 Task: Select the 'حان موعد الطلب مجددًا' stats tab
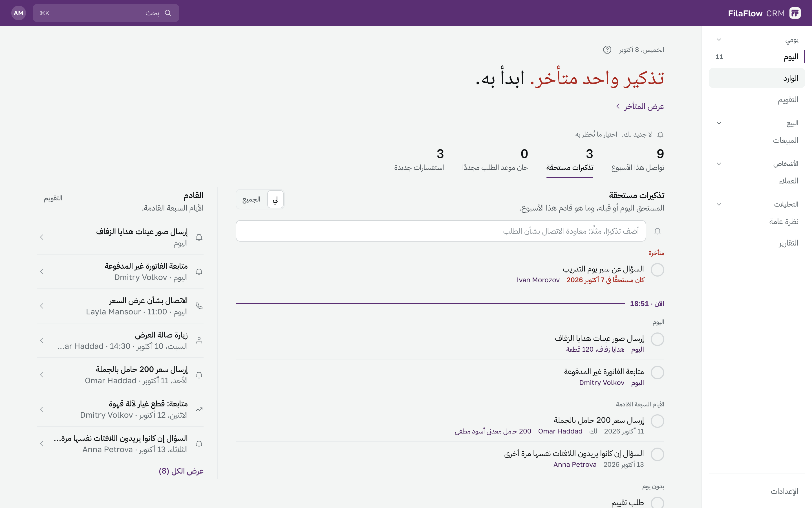pyautogui.click(x=495, y=161)
